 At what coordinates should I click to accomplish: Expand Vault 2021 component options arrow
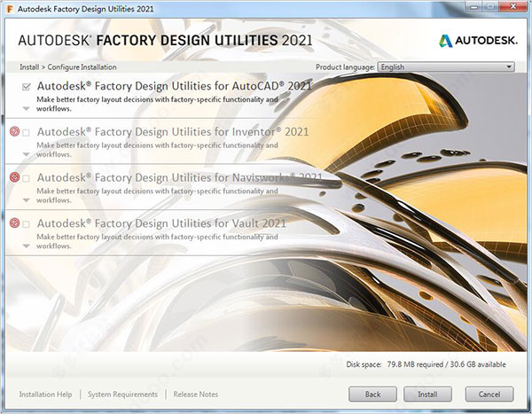point(26,246)
